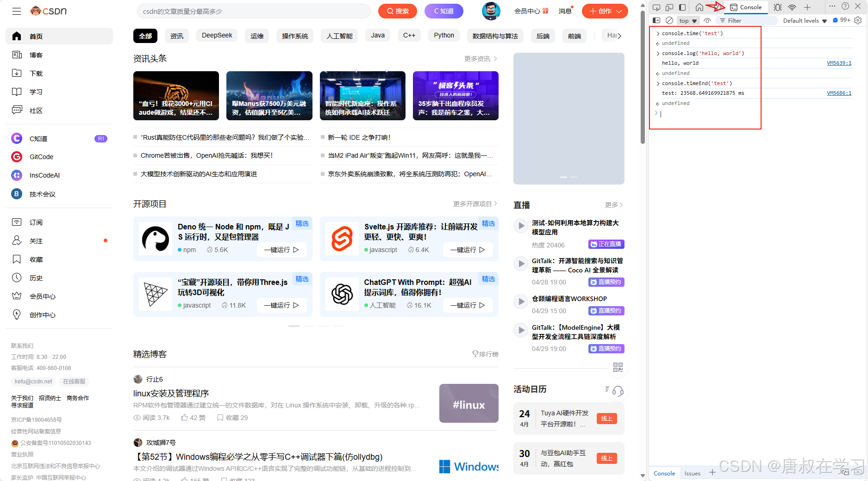Open InsCodeAI in the sidebar
Viewport: 868px width, 481px height.
(x=59, y=175)
